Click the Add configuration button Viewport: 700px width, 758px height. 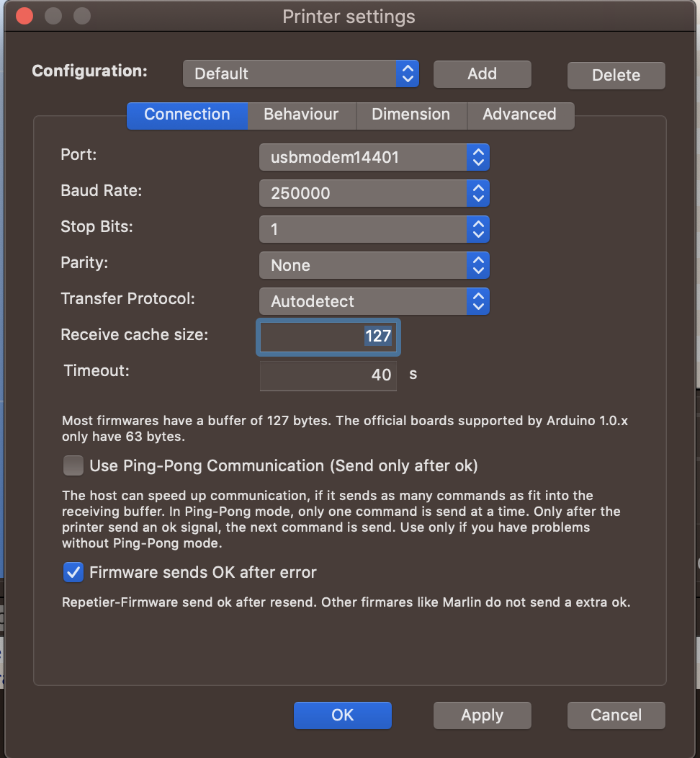tap(482, 74)
